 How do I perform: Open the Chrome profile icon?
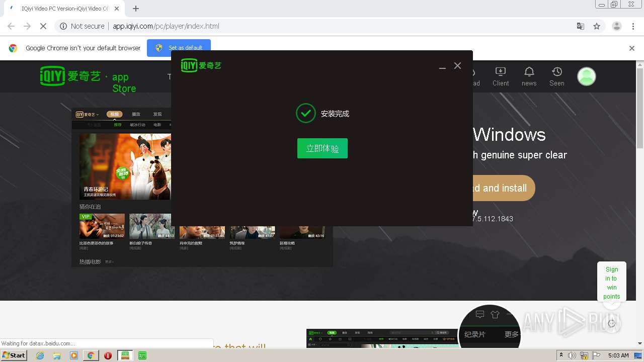click(616, 26)
